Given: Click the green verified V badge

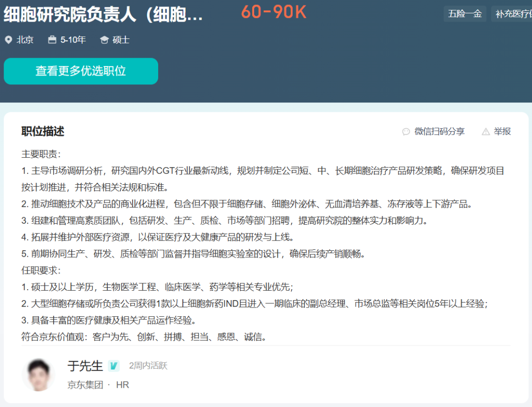Looking at the screenshot, I should pos(114,366).
